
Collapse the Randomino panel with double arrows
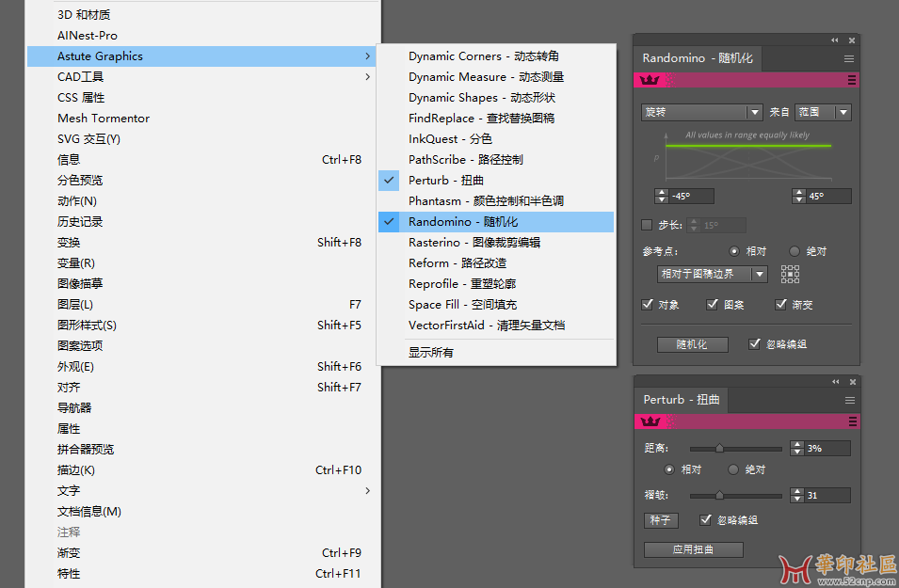[x=835, y=40]
